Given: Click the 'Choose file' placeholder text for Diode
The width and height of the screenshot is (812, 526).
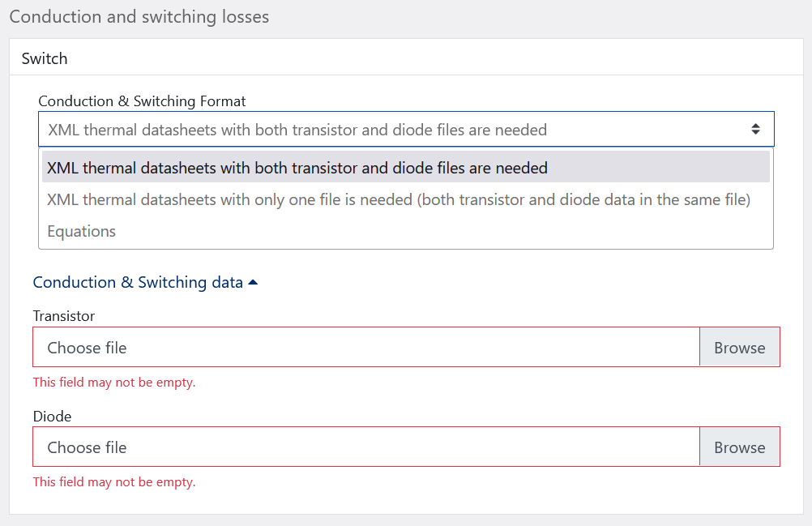Looking at the screenshot, I should tap(87, 447).
